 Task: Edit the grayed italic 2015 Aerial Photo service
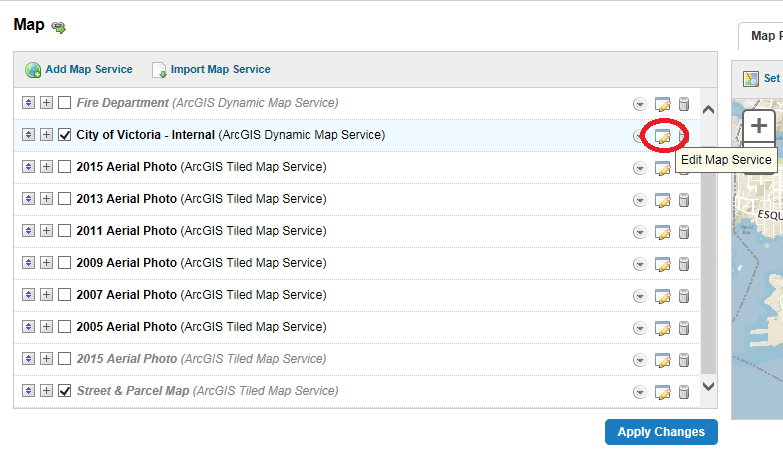click(662, 360)
